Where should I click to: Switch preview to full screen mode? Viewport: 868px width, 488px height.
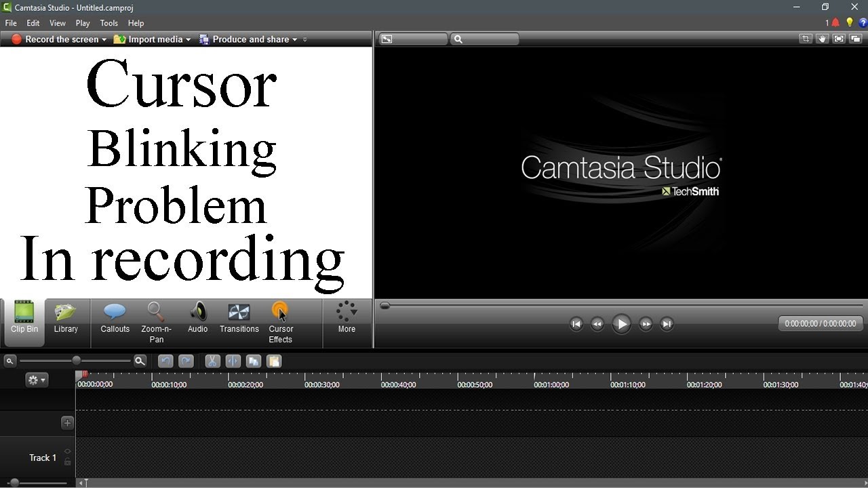839,39
